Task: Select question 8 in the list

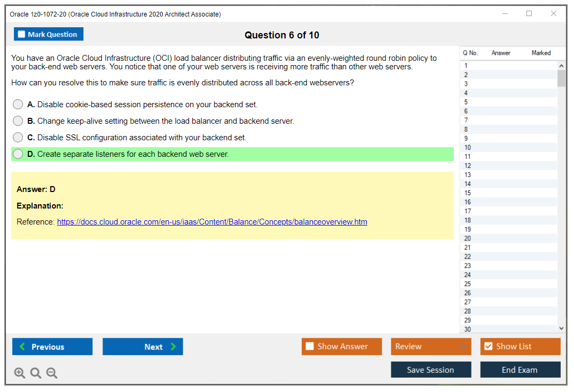Action: [x=508, y=130]
